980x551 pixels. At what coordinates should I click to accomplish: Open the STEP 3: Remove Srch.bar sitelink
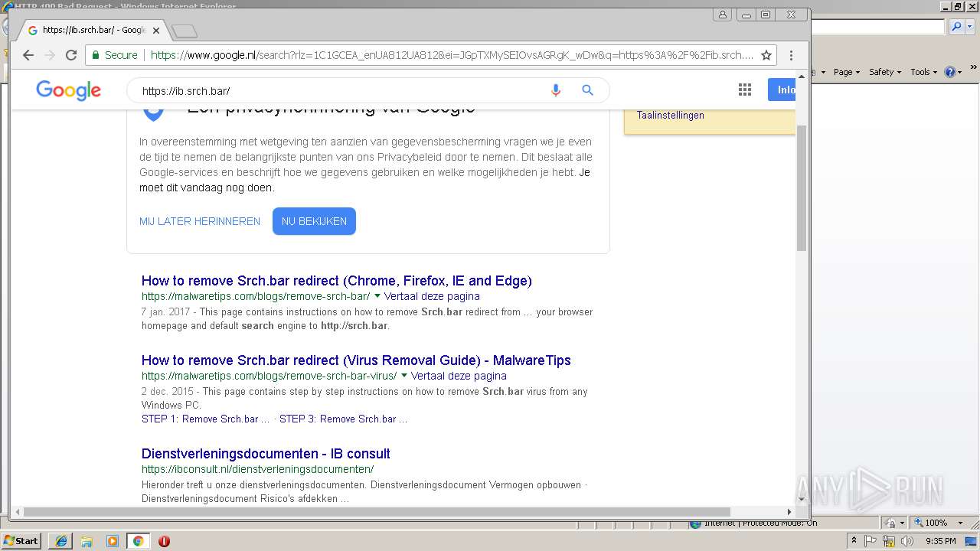click(x=343, y=419)
